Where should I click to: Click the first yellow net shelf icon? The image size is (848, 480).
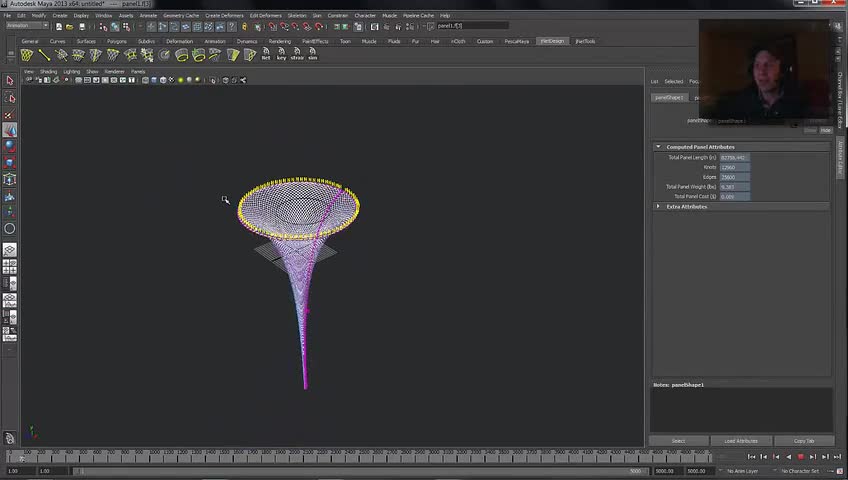27,55
